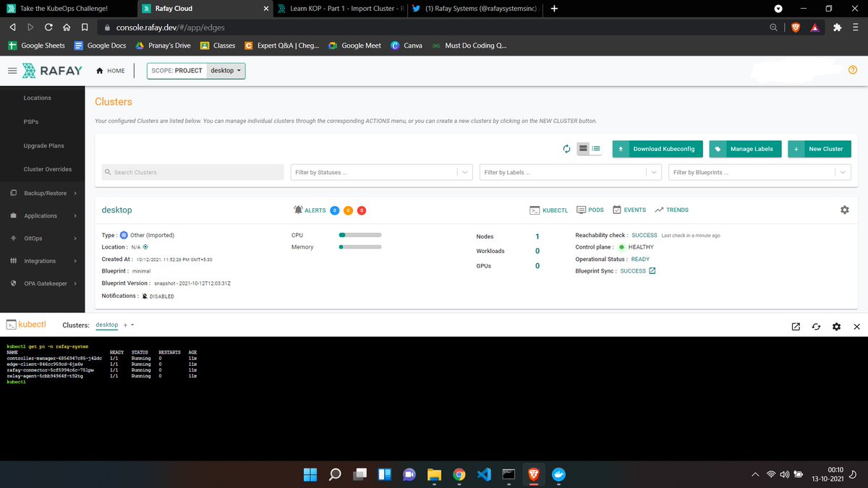Image resolution: width=868 pixels, height=488 pixels.
Task: Open the desktop cluster name link
Action: tap(116, 210)
